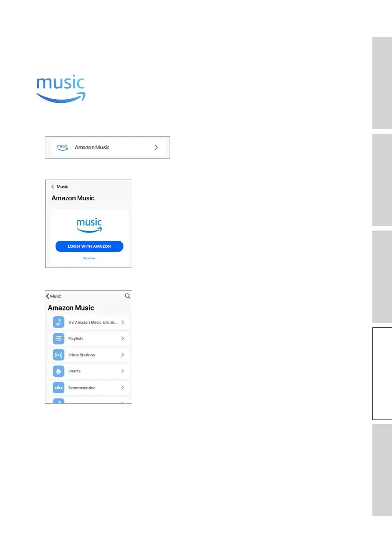Expand the Charts row chevron
This screenshot has width=392, height=557.
coord(123,371)
